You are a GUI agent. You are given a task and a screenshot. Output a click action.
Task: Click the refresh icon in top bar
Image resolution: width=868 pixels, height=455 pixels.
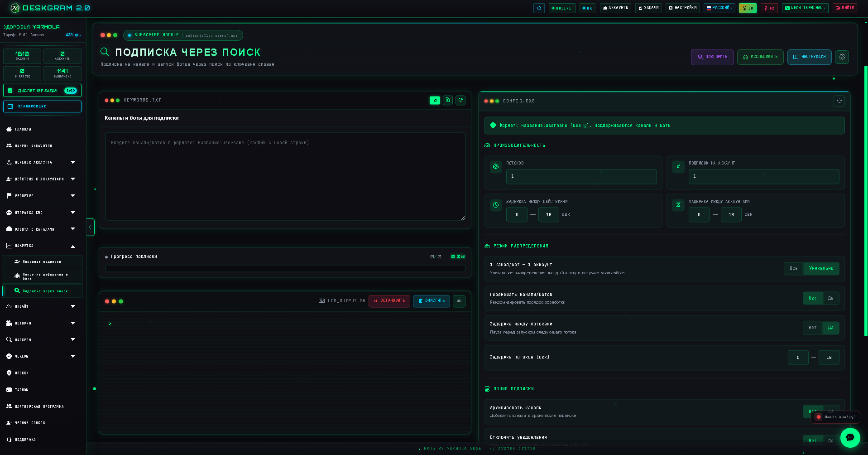pos(539,8)
